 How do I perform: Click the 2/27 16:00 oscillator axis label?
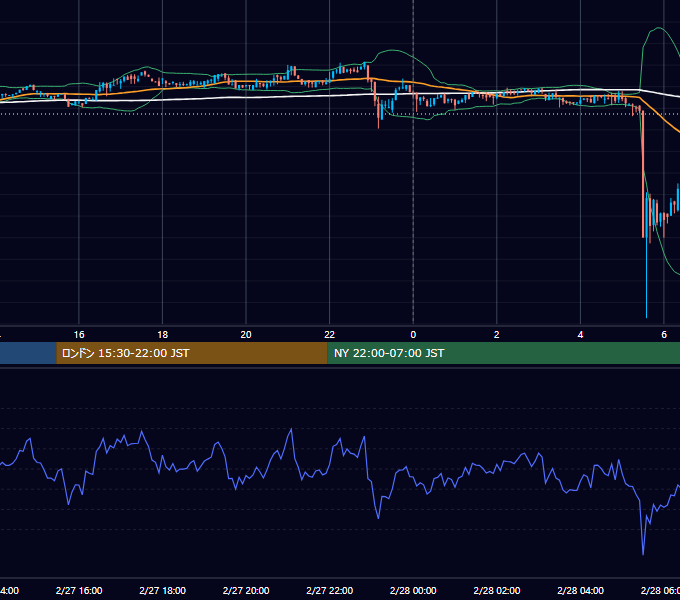point(79,590)
